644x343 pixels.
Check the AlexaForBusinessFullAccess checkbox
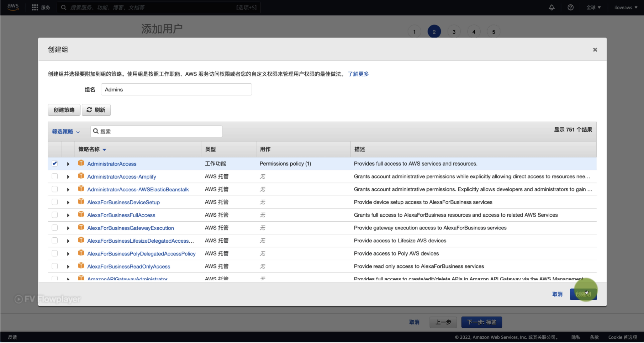pos(55,215)
